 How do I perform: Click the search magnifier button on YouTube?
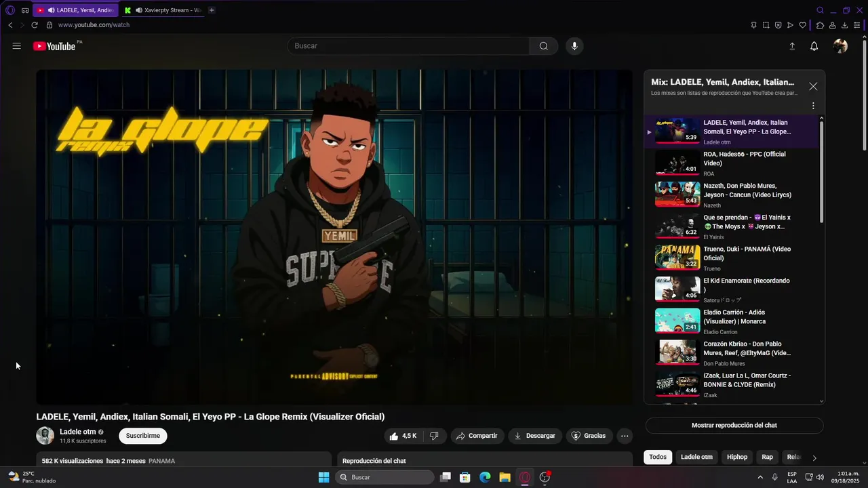click(544, 46)
